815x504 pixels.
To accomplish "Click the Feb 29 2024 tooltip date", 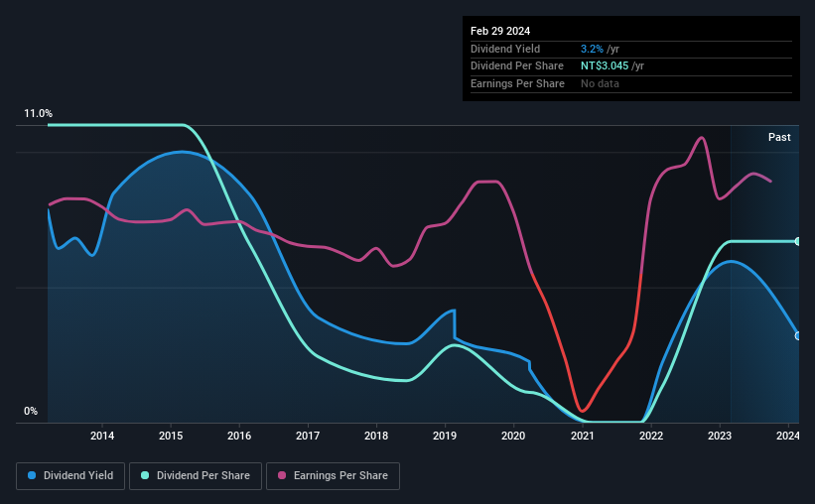I will (500, 31).
